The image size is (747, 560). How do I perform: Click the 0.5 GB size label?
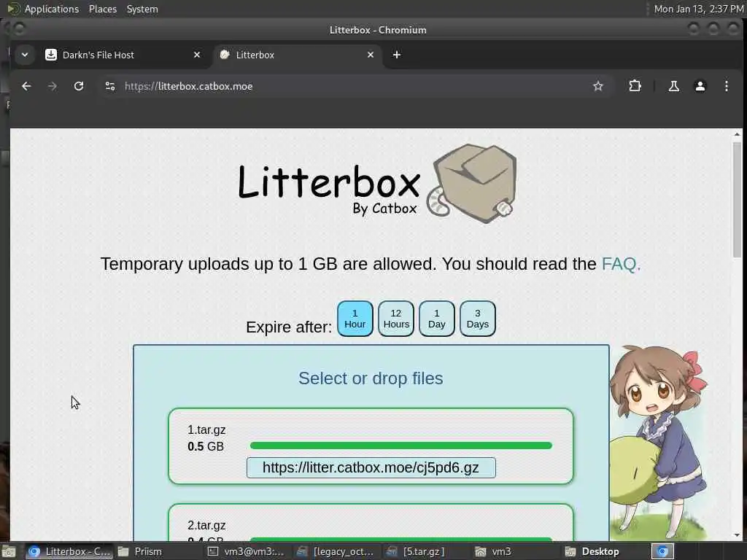[x=206, y=446]
